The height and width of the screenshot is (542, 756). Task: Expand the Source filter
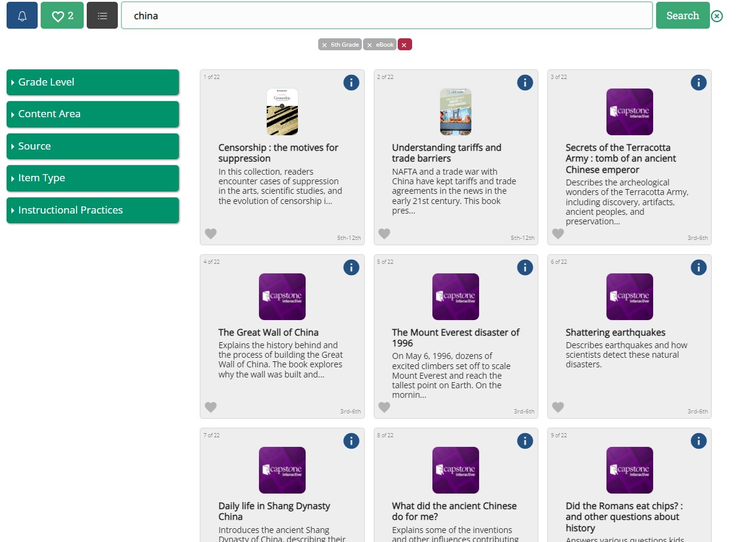click(93, 146)
